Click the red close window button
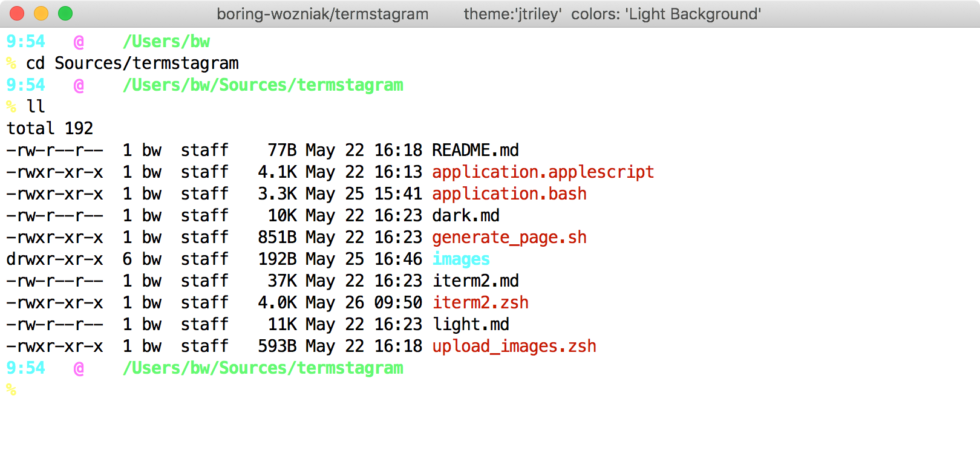Image resolution: width=980 pixels, height=468 pixels. [17, 13]
